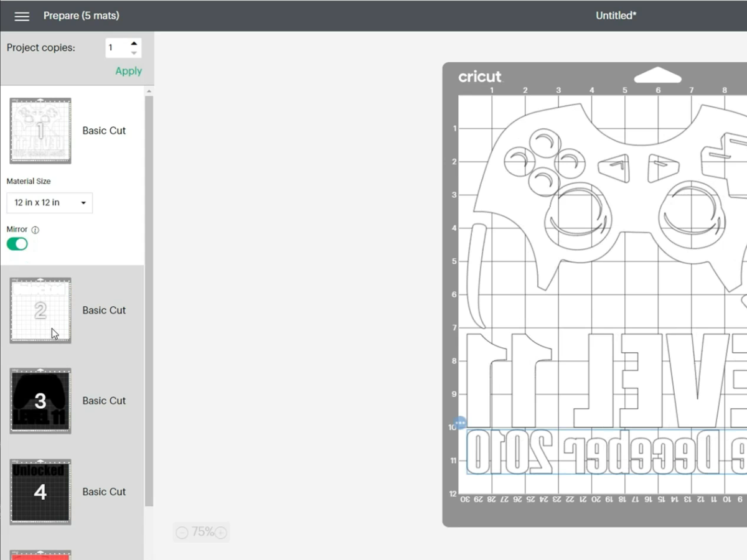Click the Basic Cut label of mat 2

coord(104,310)
